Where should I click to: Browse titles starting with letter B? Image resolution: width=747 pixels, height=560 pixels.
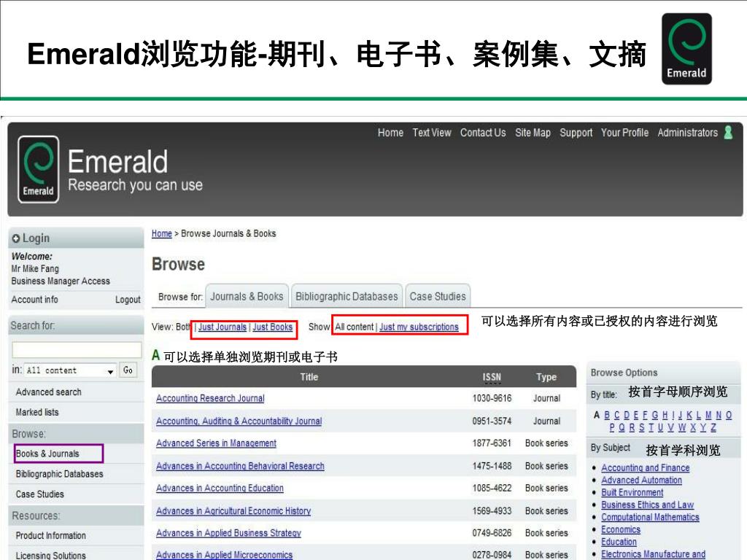607,415
